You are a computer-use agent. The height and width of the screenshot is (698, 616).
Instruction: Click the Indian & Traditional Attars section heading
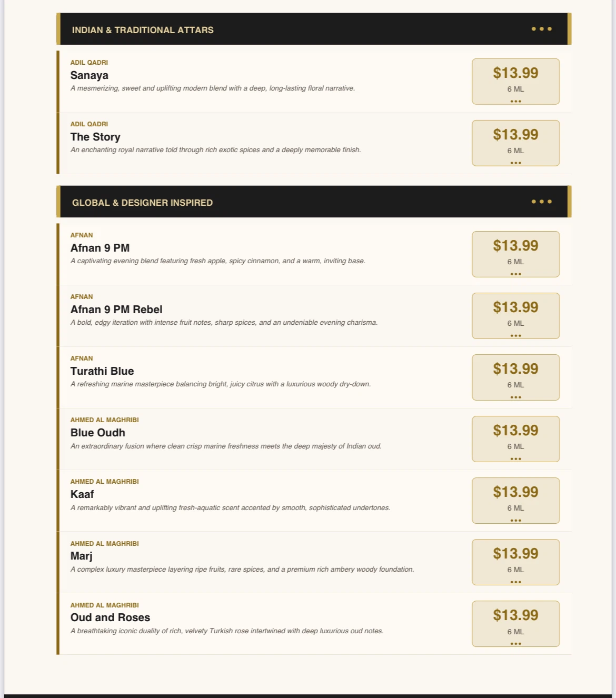pyautogui.click(x=143, y=30)
